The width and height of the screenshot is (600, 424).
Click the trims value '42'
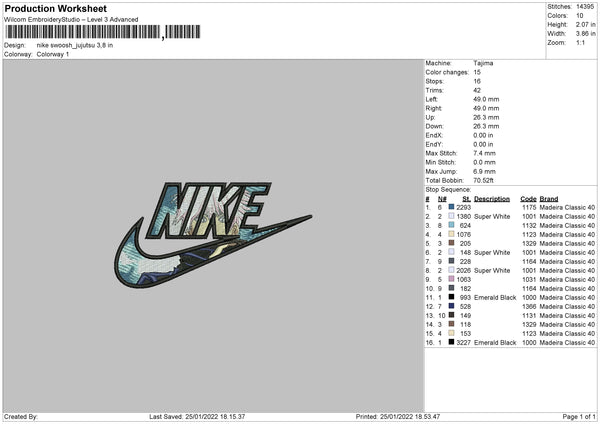click(477, 90)
